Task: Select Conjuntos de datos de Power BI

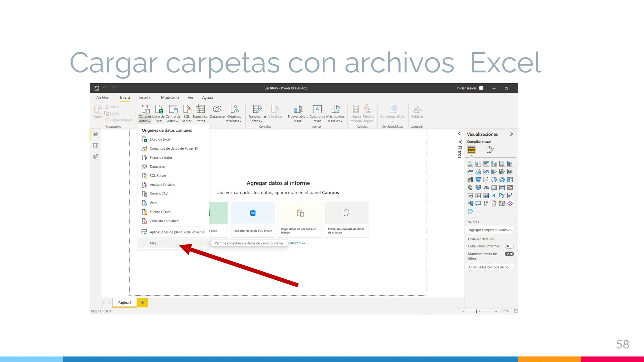Action: coord(174,149)
